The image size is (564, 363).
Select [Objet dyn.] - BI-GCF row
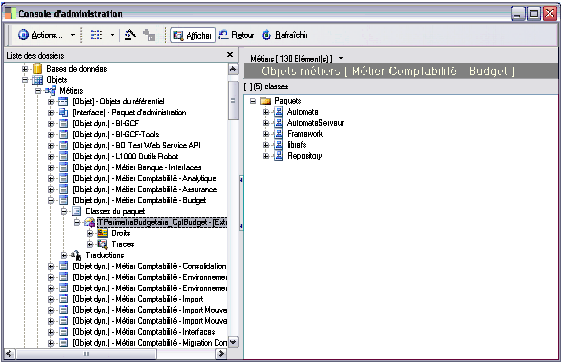[106, 123]
